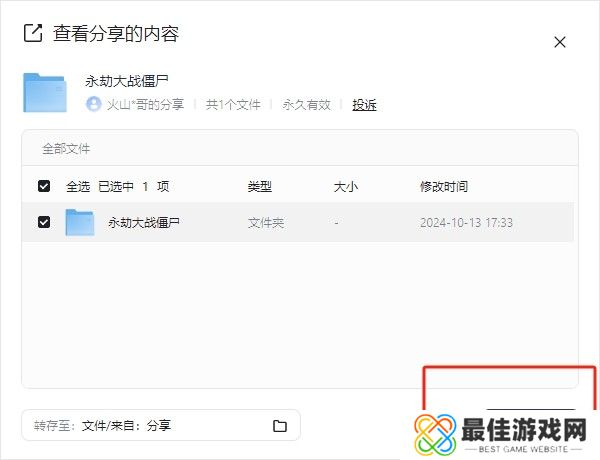Image resolution: width=600 pixels, height=460 pixels.
Task: Uncheck the 永劫大战僵尸 folder row checkbox
Action: [44, 222]
